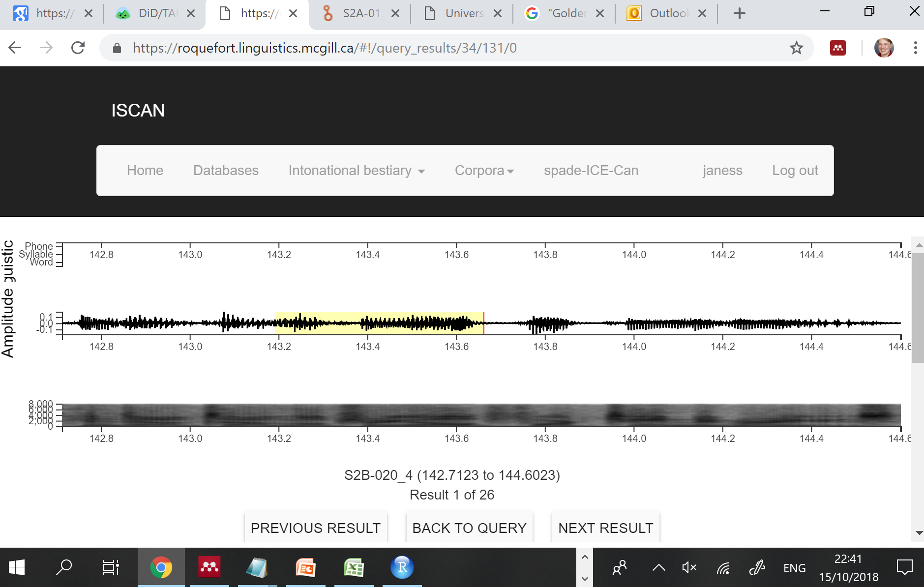Mute audio via the speaker icon
Screen dimensions: 924x587
point(688,568)
